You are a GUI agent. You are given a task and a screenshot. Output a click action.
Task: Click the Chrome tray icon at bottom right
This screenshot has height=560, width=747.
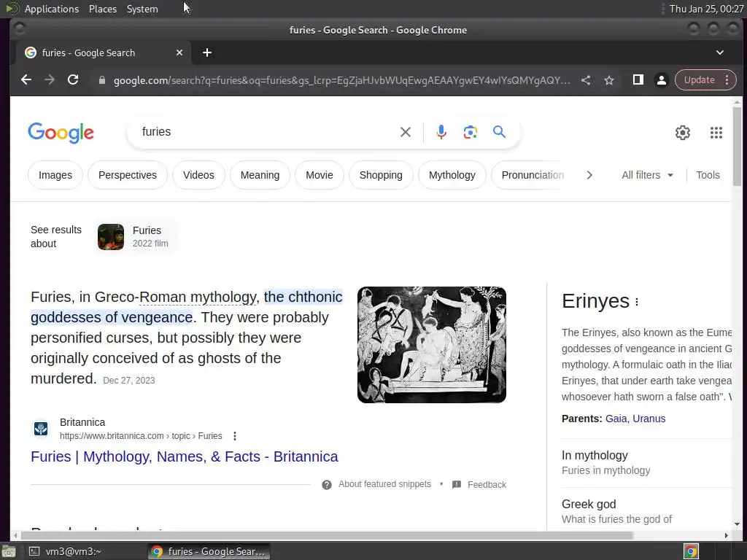[x=691, y=551]
